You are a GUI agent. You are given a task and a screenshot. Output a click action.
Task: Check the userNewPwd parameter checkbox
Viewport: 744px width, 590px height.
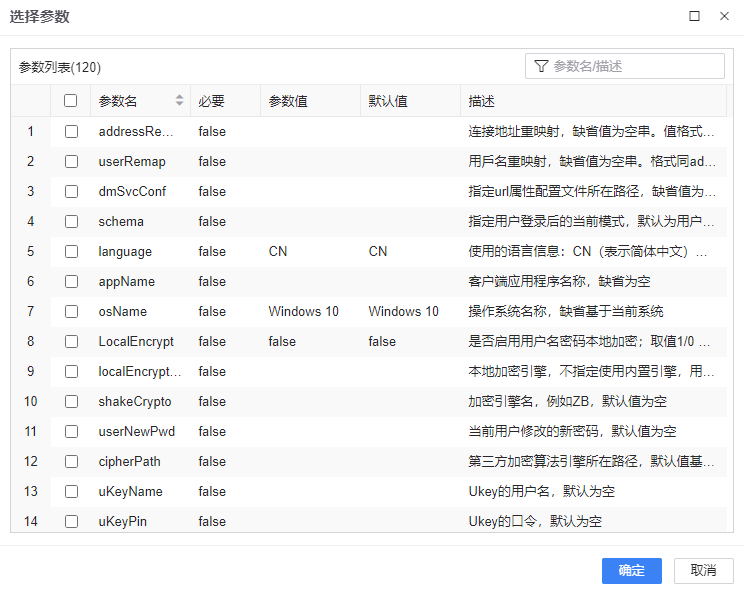coord(71,431)
